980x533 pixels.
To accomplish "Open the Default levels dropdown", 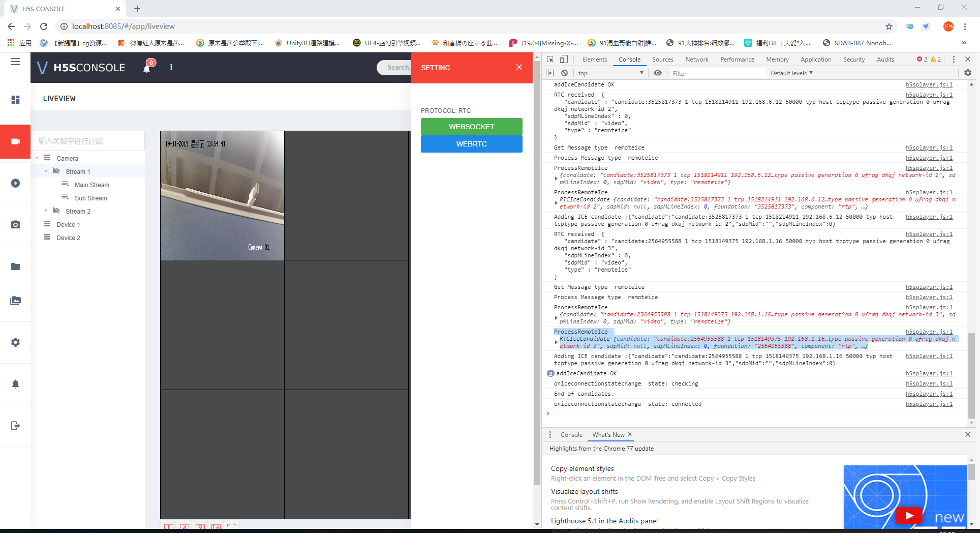I will (x=791, y=73).
